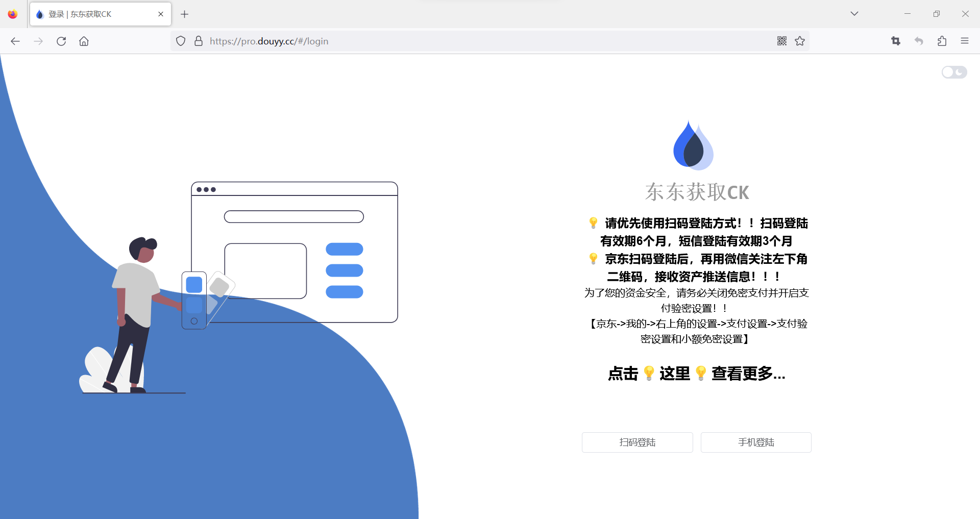Open the extensions puzzle menu
This screenshot has height=519, width=980.
(x=942, y=41)
